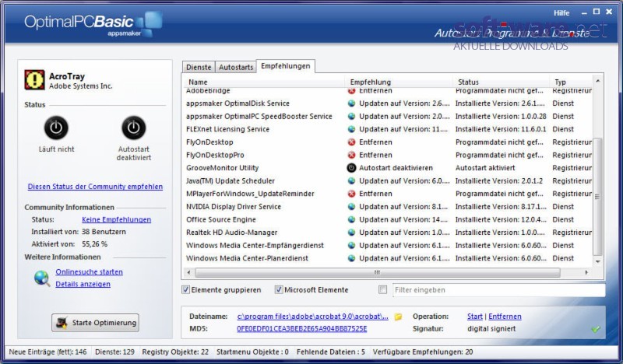Click the Start operation link

tap(475, 317)
